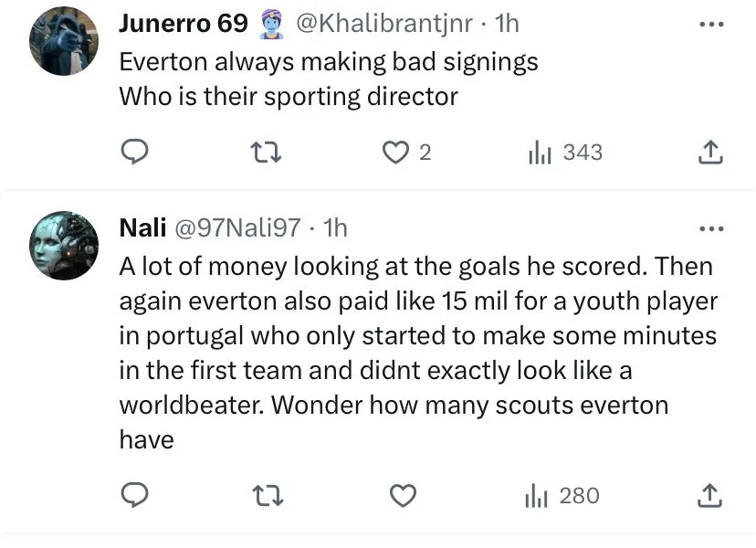This screenshot has width=756, height=548.
Task: Click the Nali display name
Action: tap(142, 227)
